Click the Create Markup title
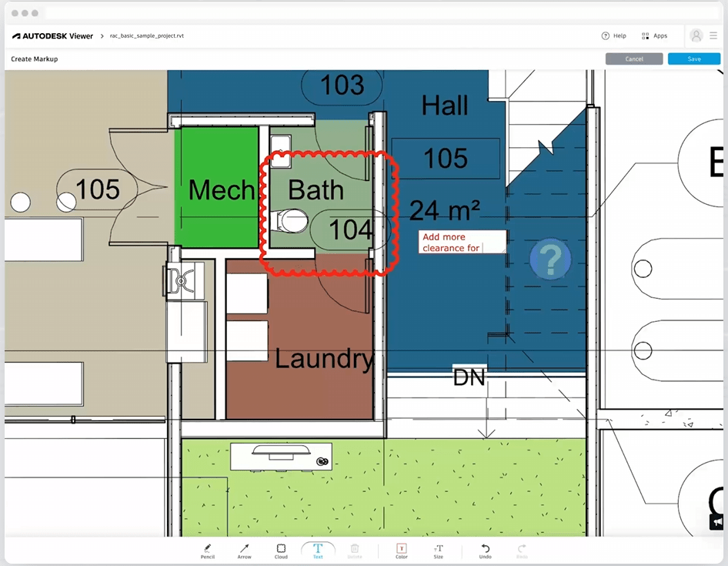 [35, 59]
